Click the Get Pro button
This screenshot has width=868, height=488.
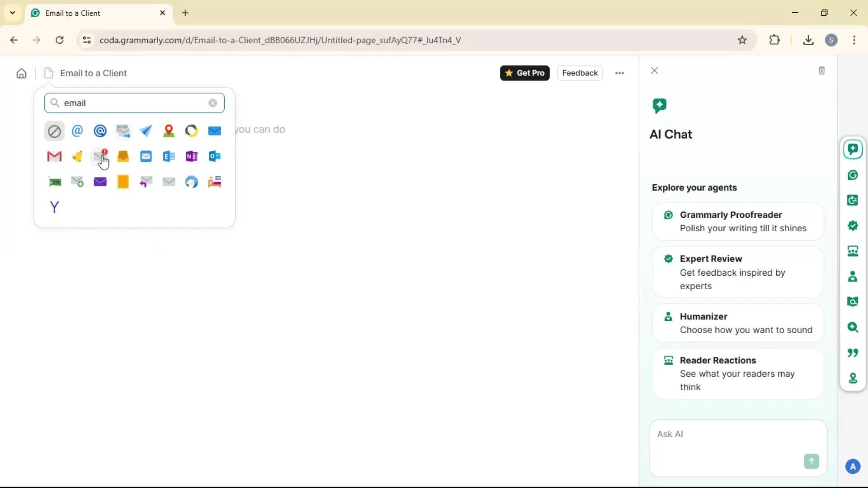click(x=524, y=73)
